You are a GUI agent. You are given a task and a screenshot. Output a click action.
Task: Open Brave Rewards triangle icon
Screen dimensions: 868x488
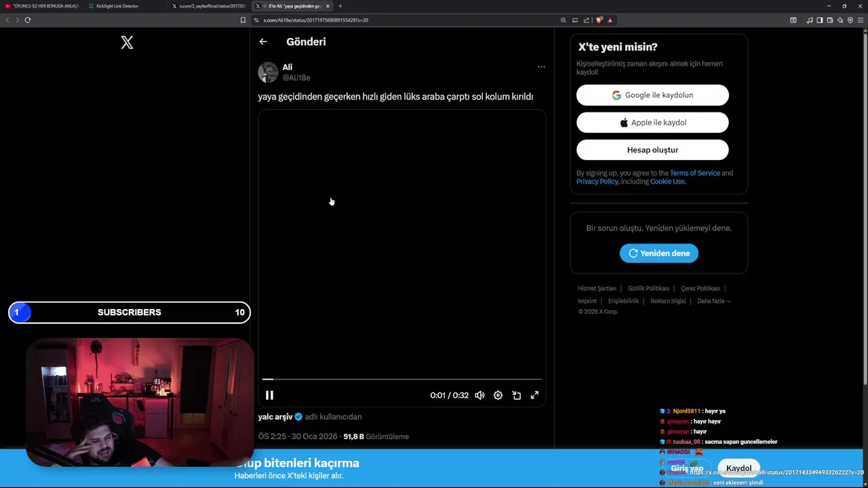(x=610, y=20)
